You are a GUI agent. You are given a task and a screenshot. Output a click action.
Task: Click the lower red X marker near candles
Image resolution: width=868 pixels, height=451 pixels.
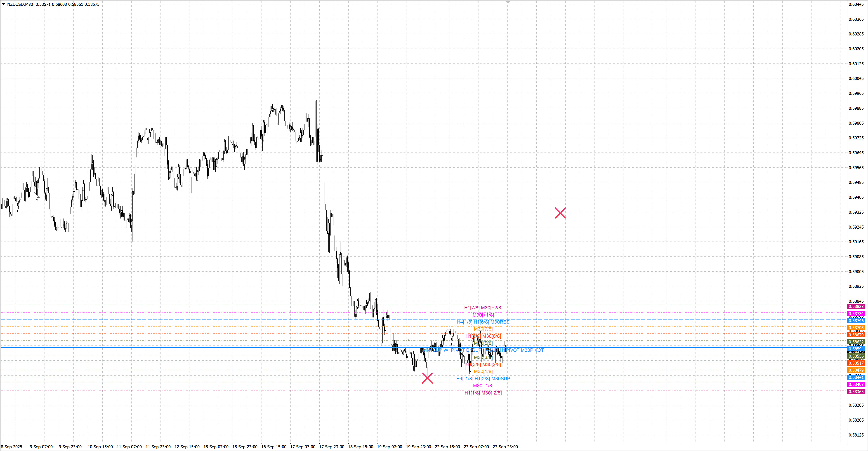pos(427,378)
